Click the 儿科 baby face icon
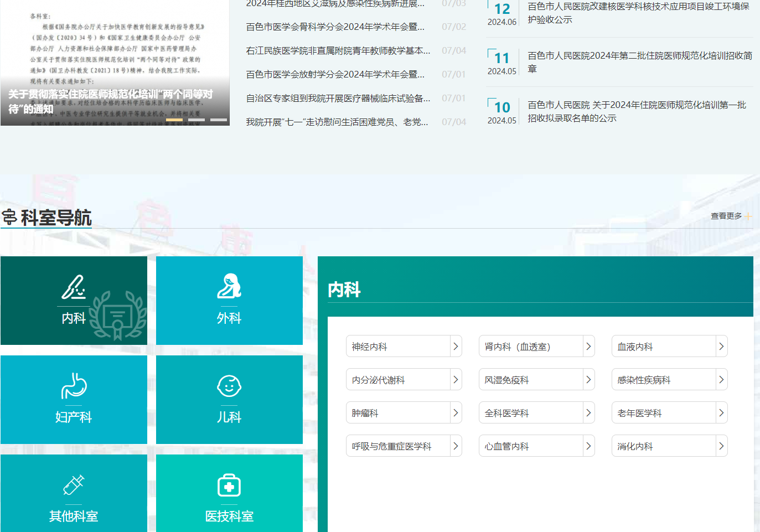 click(229, 386)
